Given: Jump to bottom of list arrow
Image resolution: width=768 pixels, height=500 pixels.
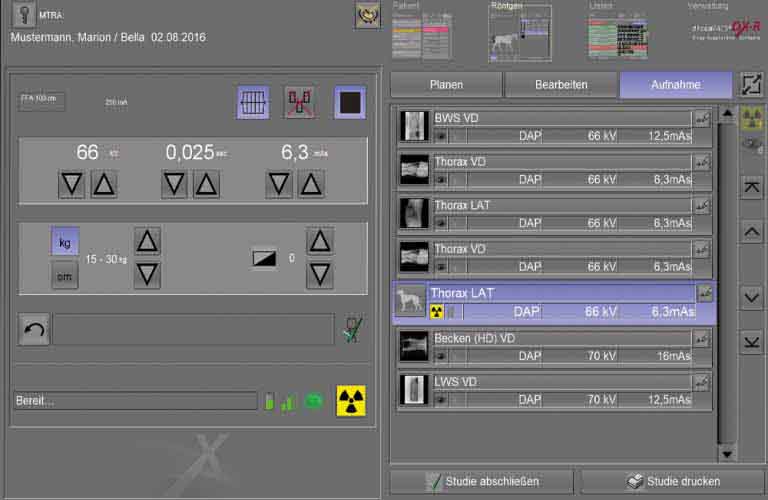Looking at the screenshot, I should tap(751, 342).
